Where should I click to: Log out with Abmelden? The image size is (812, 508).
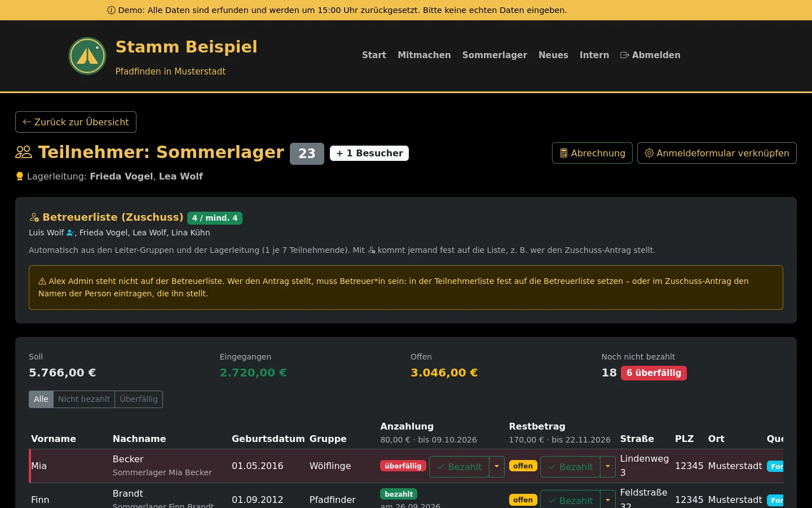tap(650, 55)
